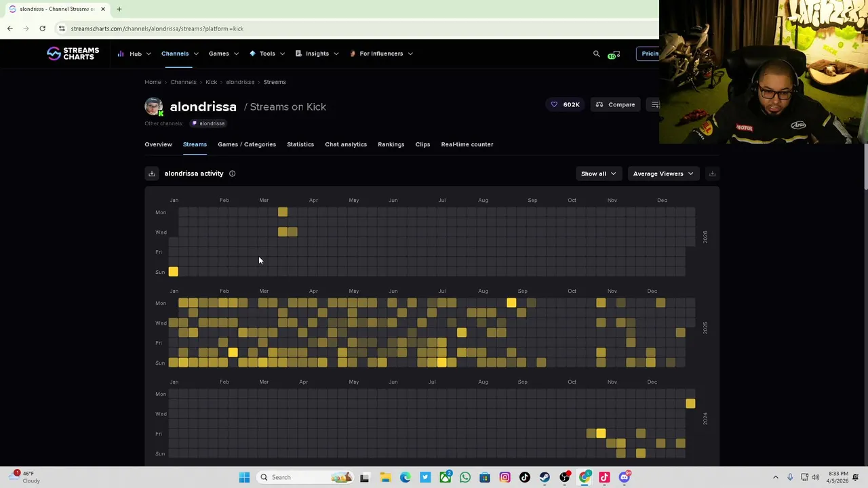Switch to the Games / Categories tab
Viewport: 868px width, 488px height.
pos(247,144)
